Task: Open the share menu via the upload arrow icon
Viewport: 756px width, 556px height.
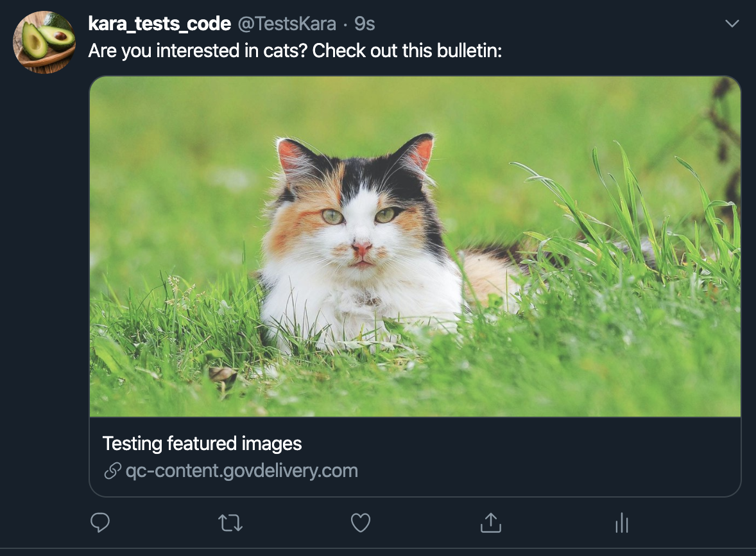Action: (491, 523)
